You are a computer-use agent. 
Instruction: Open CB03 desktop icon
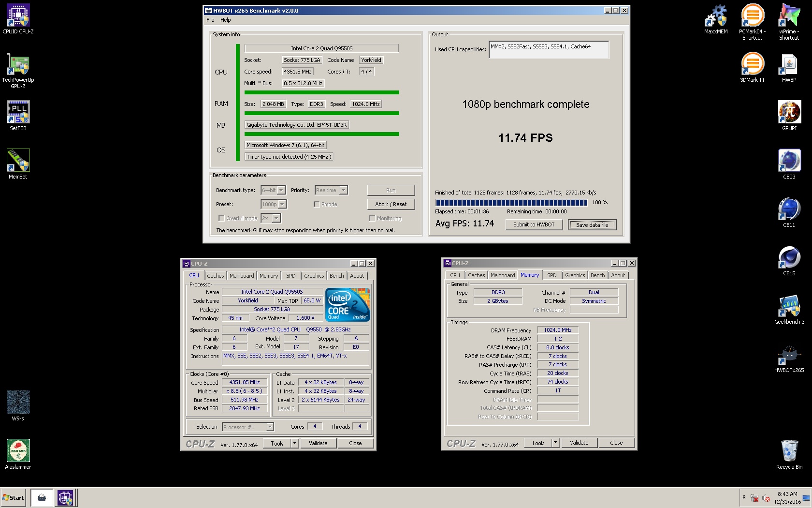coord(789,164)
